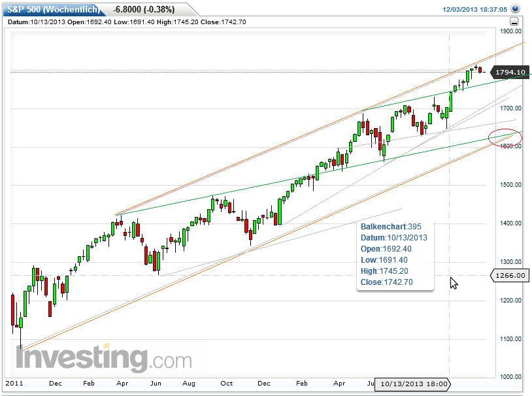Click the 1500.00 price axis label
This screenshot has width=532, height=396.
511,185
